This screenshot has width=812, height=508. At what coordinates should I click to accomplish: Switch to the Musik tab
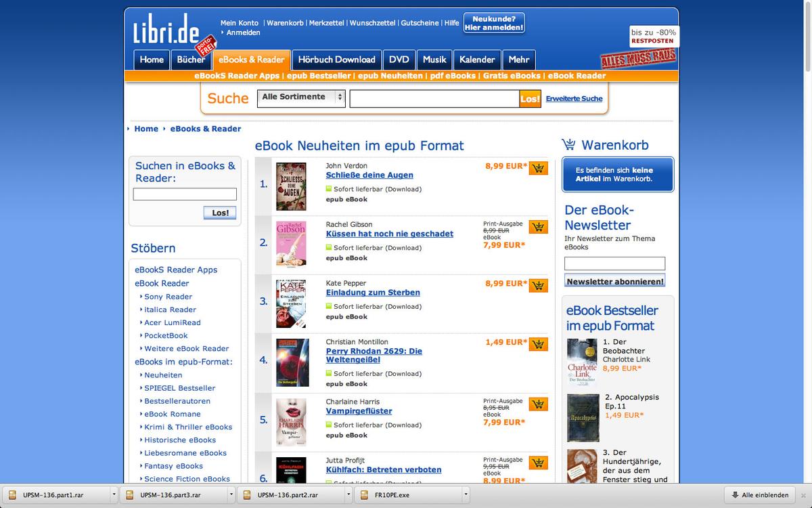[x=434, y=60]
